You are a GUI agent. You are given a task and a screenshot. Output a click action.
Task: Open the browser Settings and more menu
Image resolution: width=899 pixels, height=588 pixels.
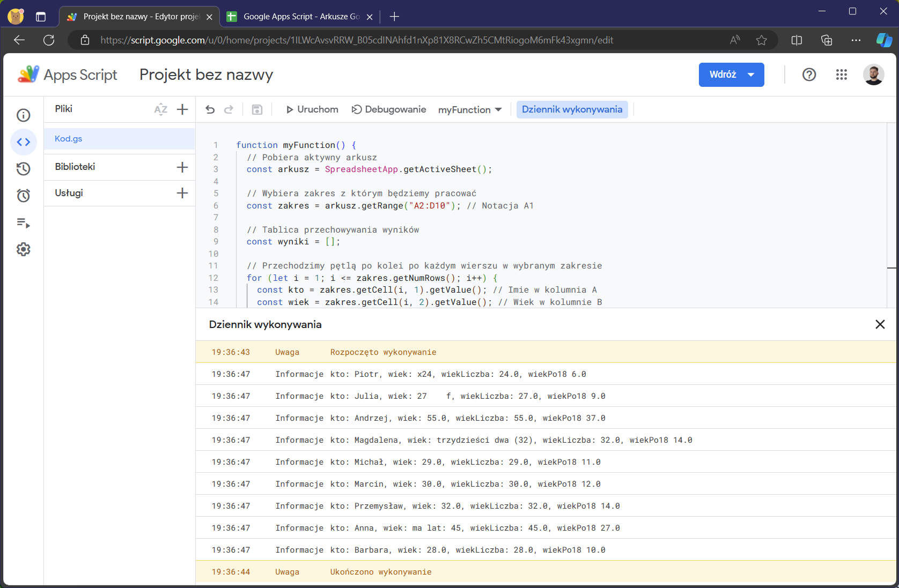tap(856, 40)
